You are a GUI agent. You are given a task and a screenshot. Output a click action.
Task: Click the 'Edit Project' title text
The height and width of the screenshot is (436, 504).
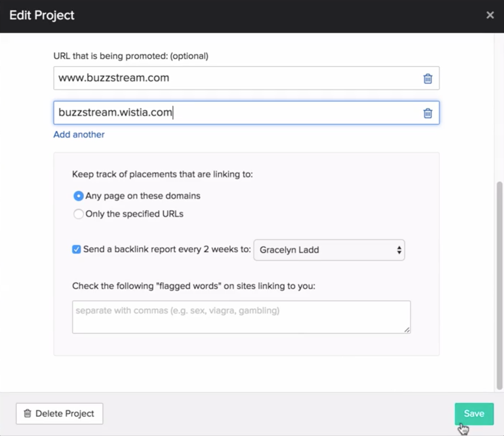point(42,15)
